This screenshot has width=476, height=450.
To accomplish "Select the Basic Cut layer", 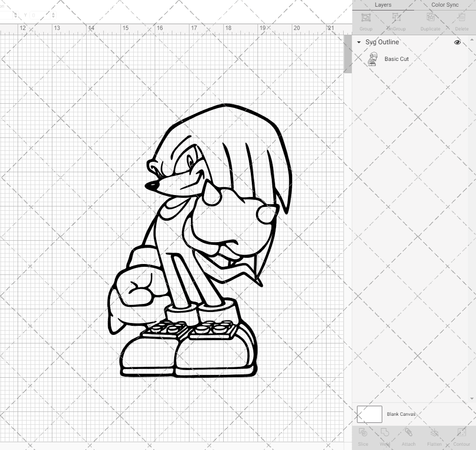I will (x=396, y=59).
